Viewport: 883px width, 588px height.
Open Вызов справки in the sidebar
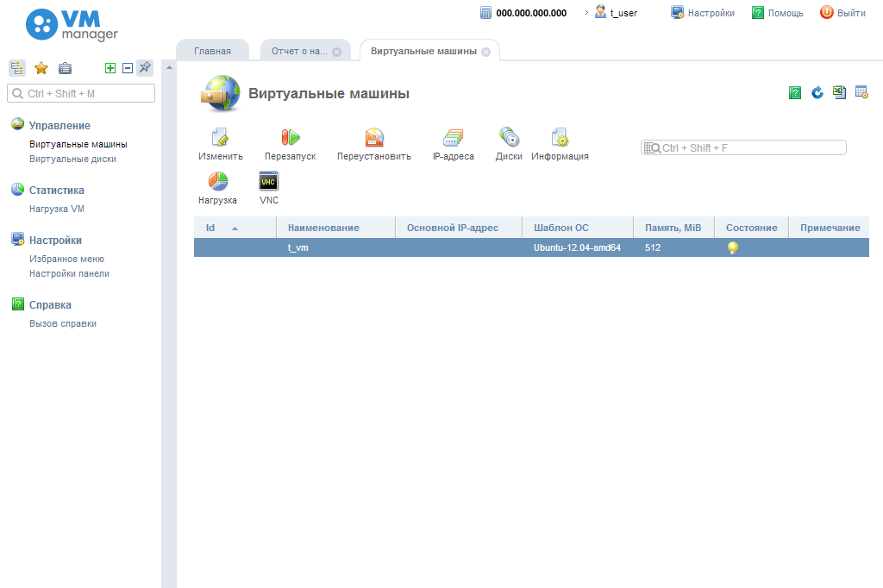(62, 324)
